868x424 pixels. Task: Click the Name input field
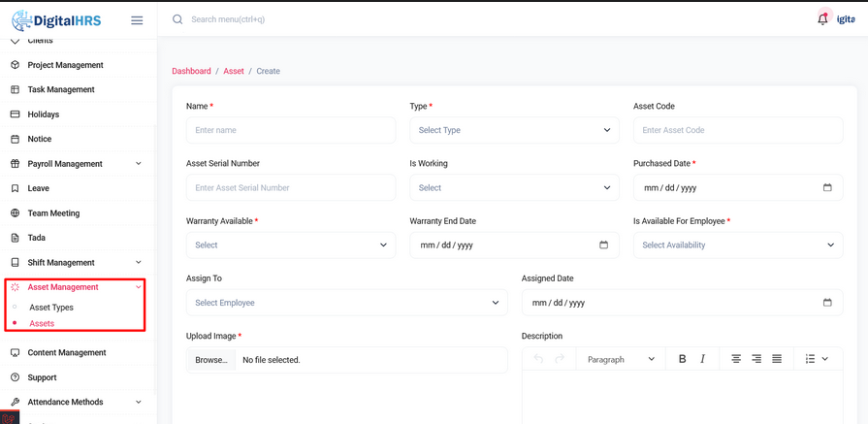point(291,130)
